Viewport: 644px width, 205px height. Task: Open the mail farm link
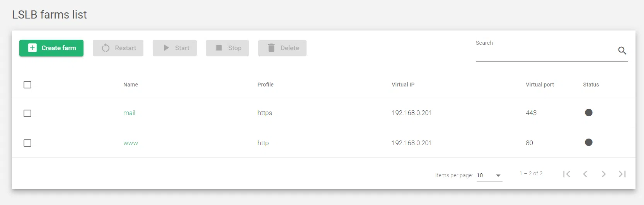pos(129,113)
